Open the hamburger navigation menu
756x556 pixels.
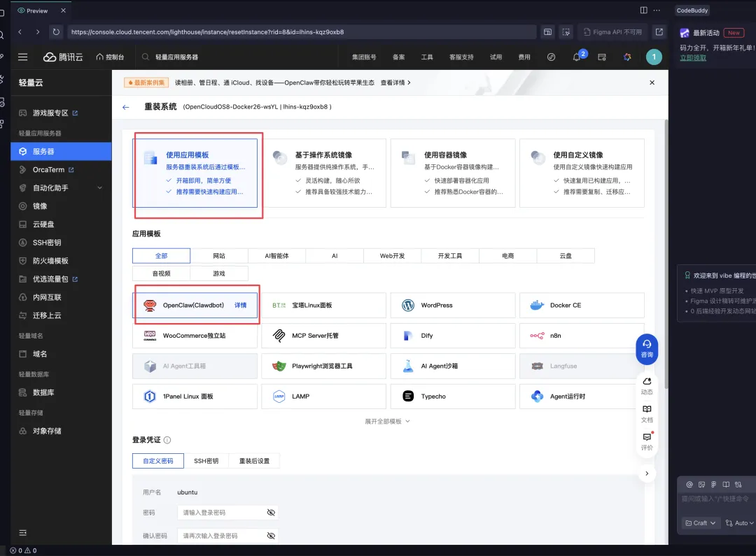(x=22, y=57)
